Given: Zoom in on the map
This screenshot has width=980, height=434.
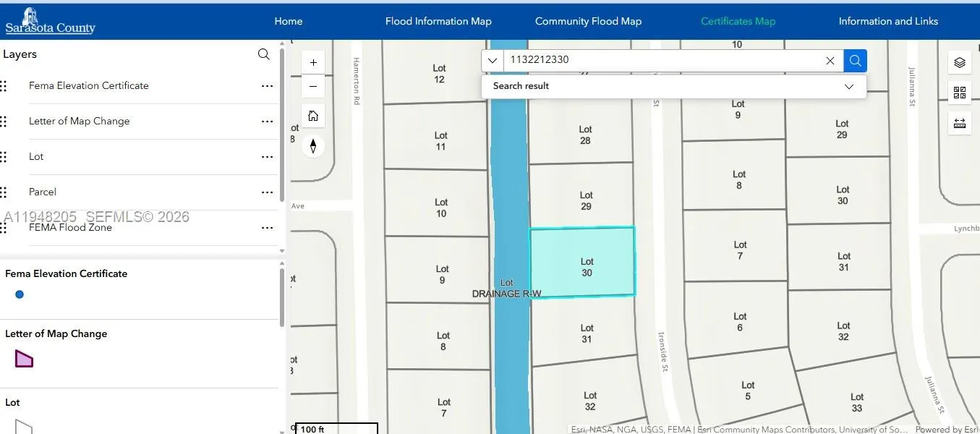Looking at the screenshot, I should click(x=313, y=63).
